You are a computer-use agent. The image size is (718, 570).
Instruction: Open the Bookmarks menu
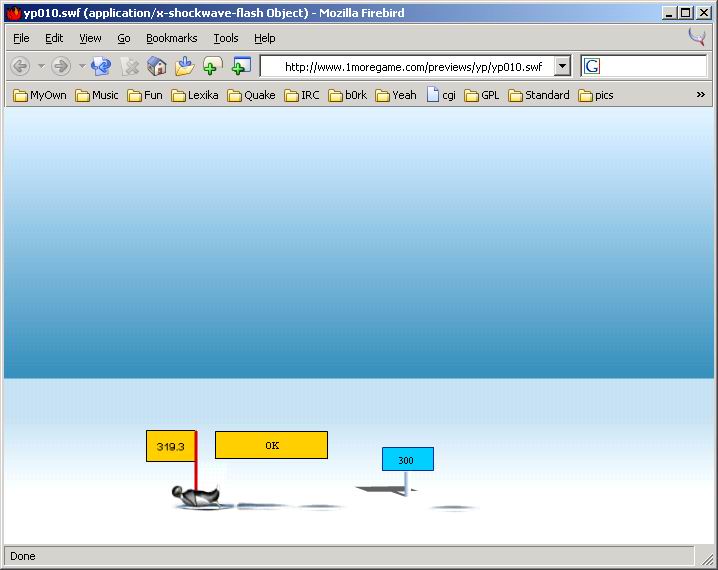coord(171,38)
